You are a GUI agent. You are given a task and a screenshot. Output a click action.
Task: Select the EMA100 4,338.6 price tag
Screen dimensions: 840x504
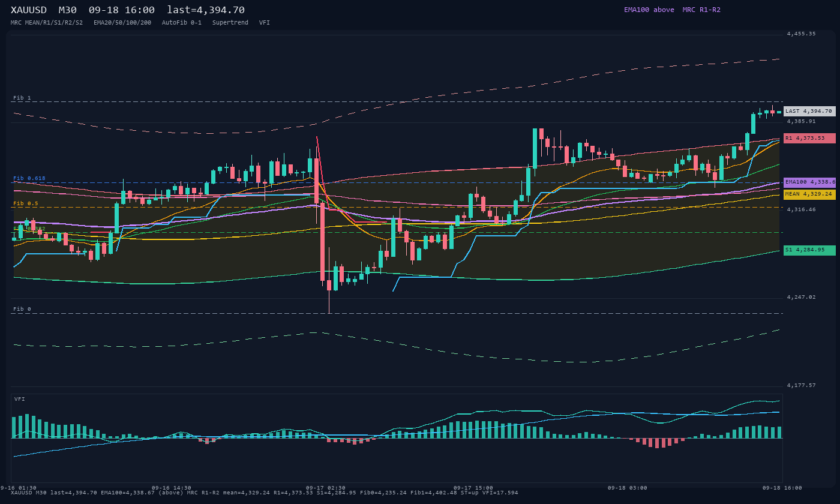tap(809, 182)
